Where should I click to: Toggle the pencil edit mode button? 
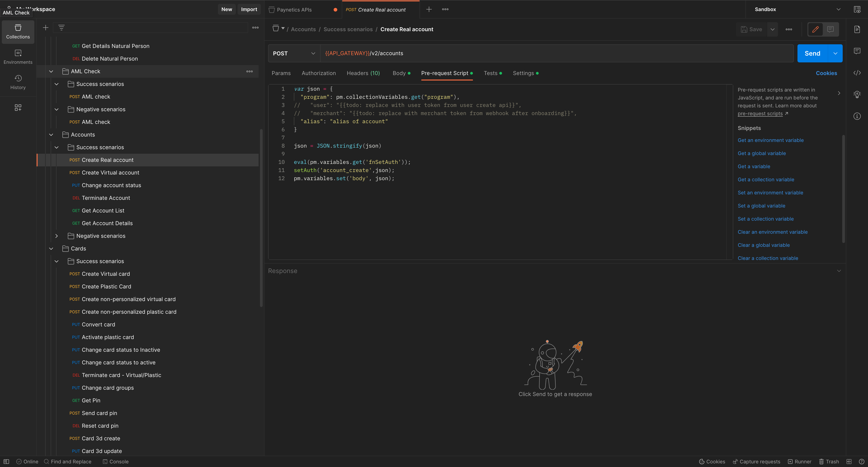815,29
